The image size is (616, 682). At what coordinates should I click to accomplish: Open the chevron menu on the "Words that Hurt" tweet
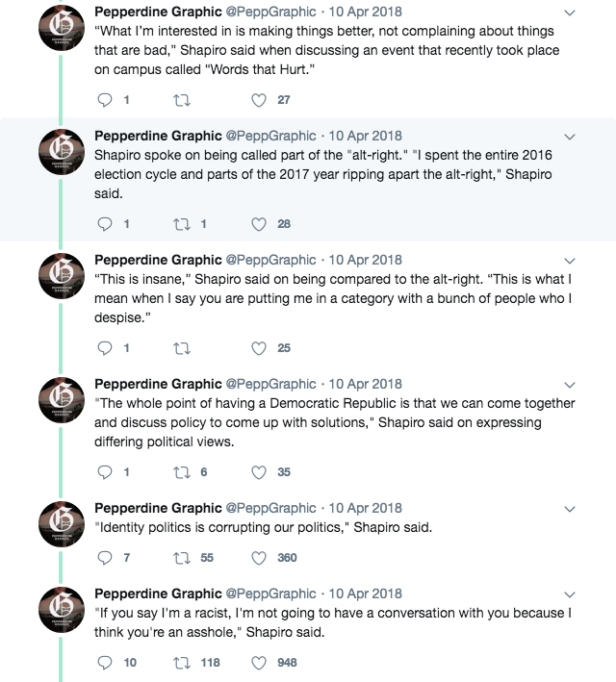pos(570,13)
